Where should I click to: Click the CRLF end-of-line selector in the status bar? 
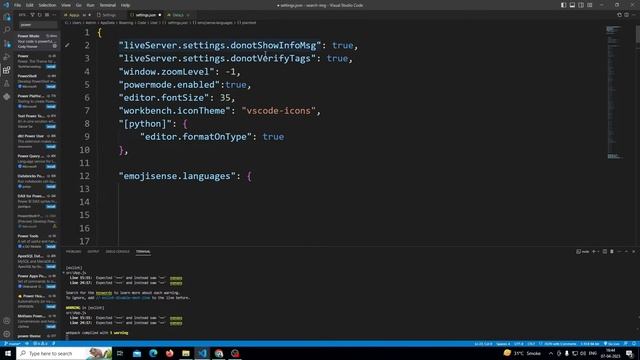[x=531, y=344]
